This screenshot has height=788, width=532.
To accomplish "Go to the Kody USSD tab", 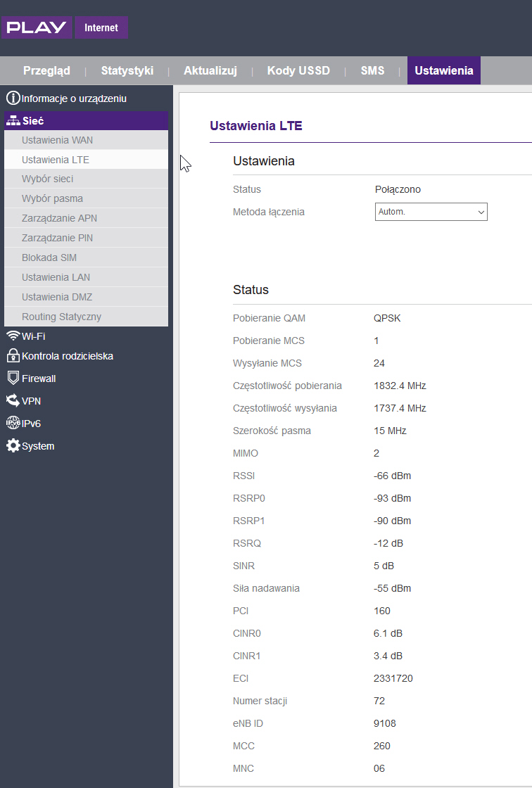I will [x=298, y=70].
